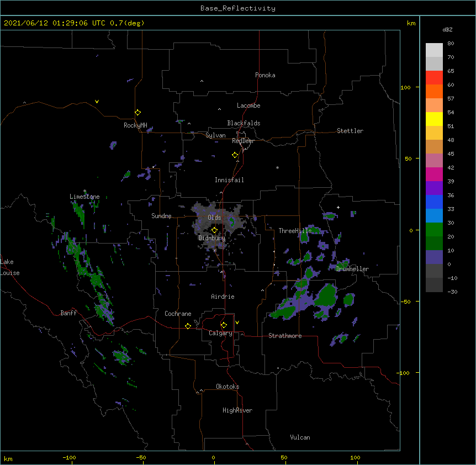This screenshot has width=476, height=465.
Task: Select the yellow diamond marker below Cochrane
Action: [x=188, y=326]
